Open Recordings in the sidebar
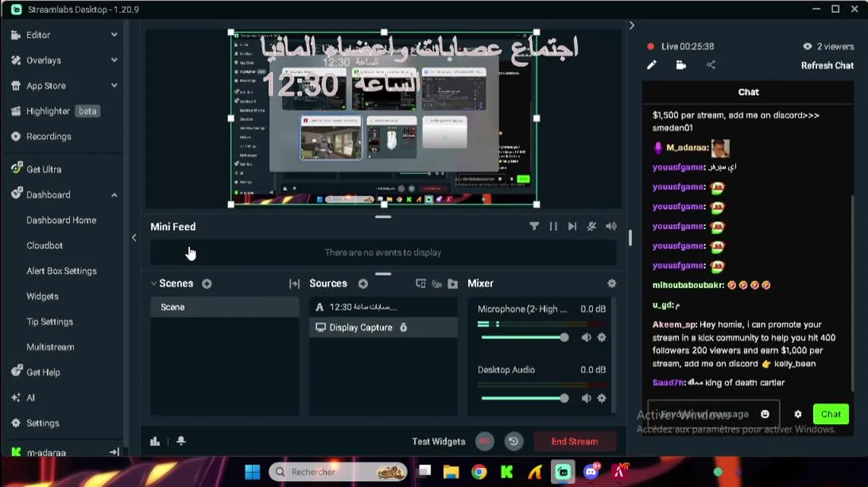 click(48, 137)
